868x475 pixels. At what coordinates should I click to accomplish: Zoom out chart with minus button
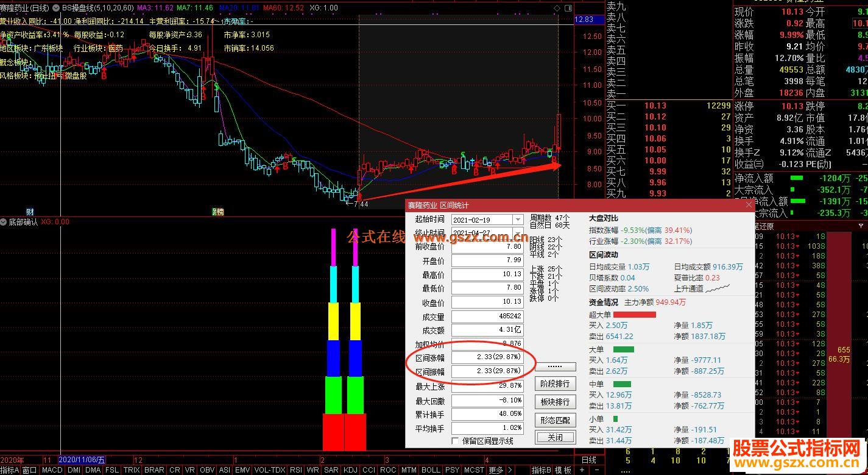pos(596,470)
